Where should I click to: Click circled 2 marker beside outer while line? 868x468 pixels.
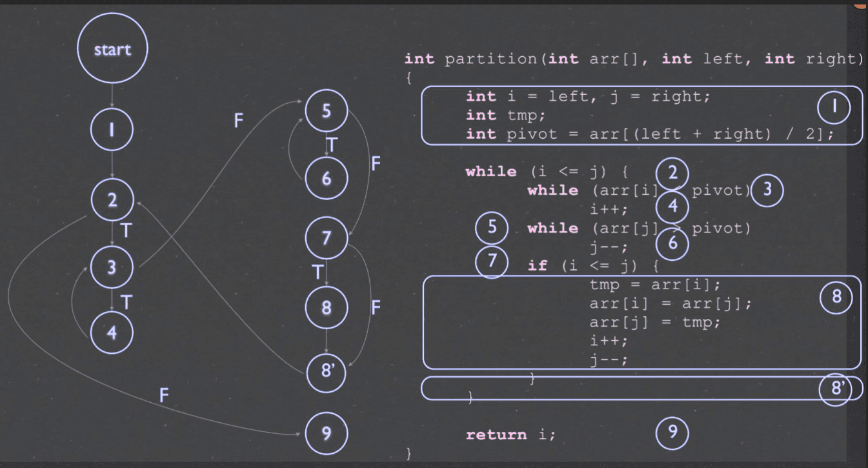[672, 172]
